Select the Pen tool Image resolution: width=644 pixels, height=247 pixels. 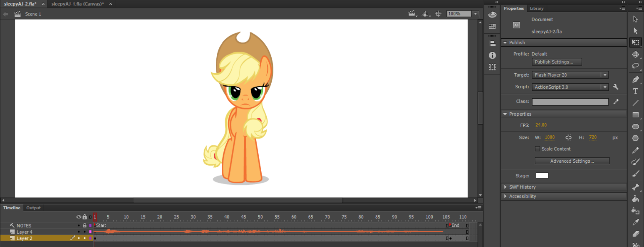(636, 79)
